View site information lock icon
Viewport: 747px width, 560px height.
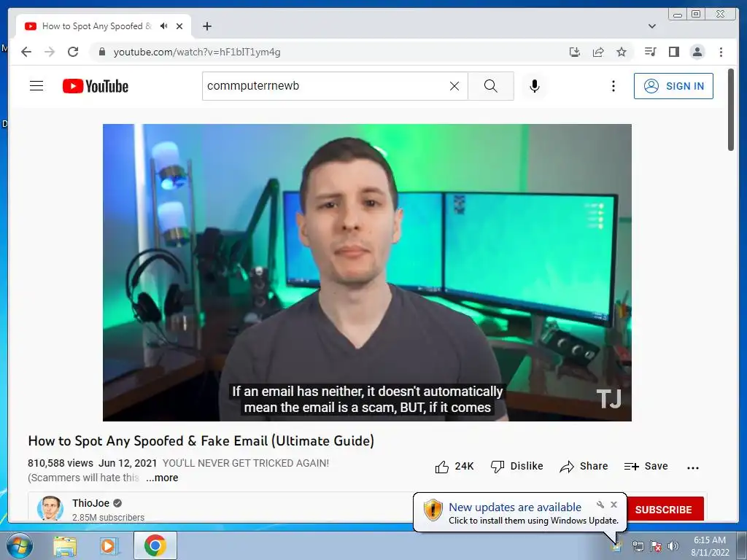(x=101, y=52)
